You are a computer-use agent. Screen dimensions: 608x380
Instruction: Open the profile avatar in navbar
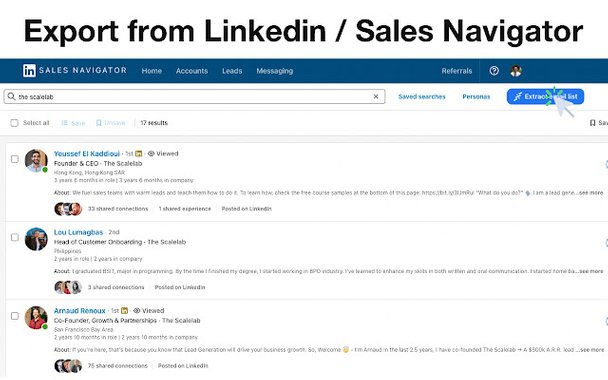coord(516,71)
